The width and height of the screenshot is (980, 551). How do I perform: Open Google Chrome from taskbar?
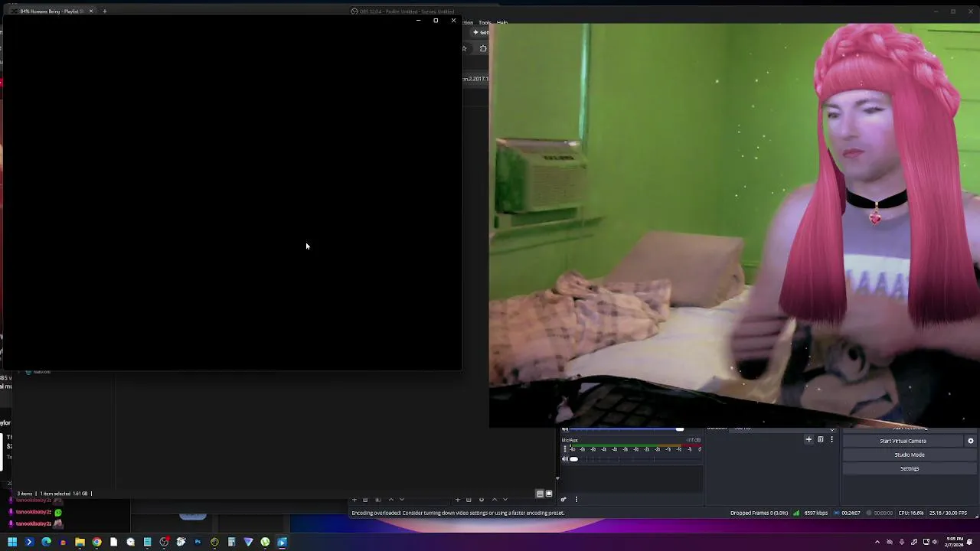point(96,542)
